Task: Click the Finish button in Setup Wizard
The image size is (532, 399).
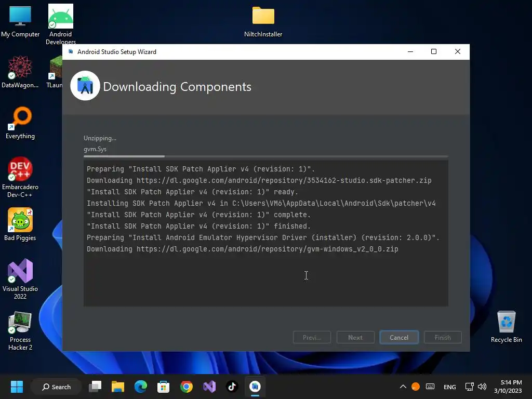Action: [443, 338]
